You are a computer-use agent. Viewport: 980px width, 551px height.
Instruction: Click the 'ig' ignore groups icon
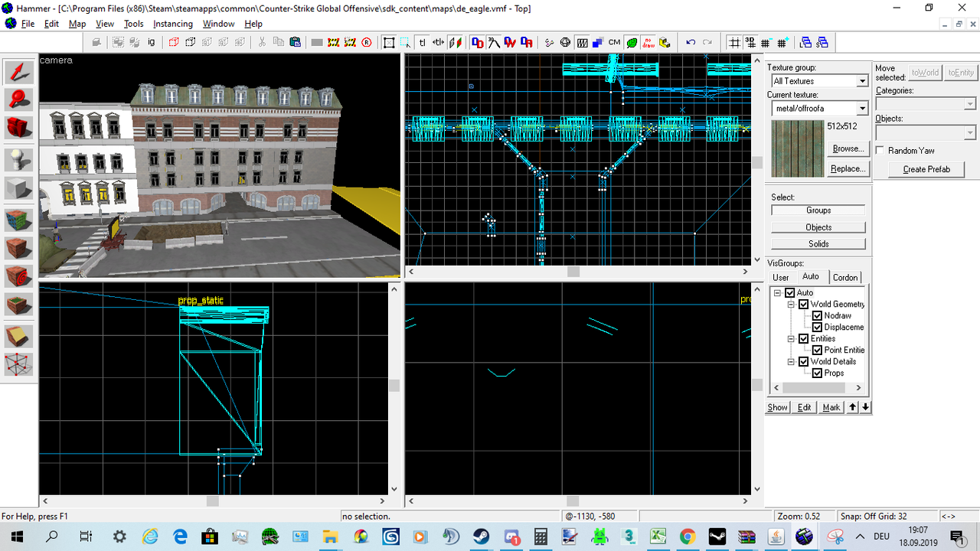pyautogui.click(x=151, y=43)
